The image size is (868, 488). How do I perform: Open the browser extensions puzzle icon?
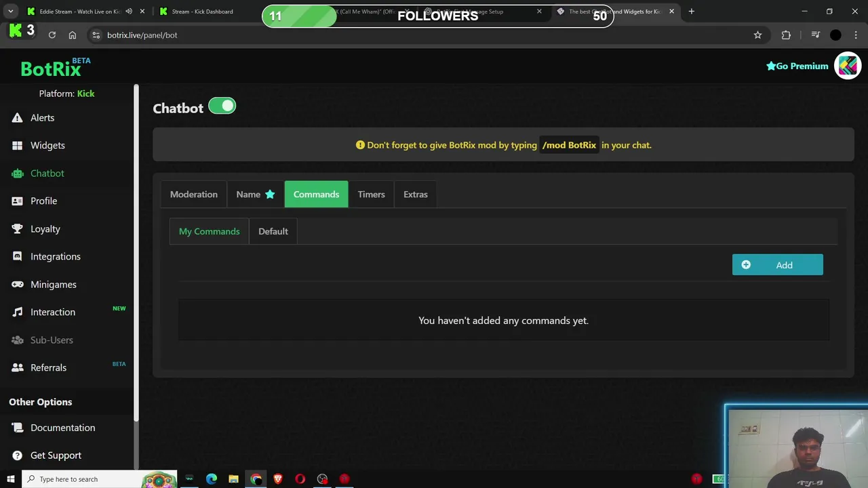[x=786, y=35]
